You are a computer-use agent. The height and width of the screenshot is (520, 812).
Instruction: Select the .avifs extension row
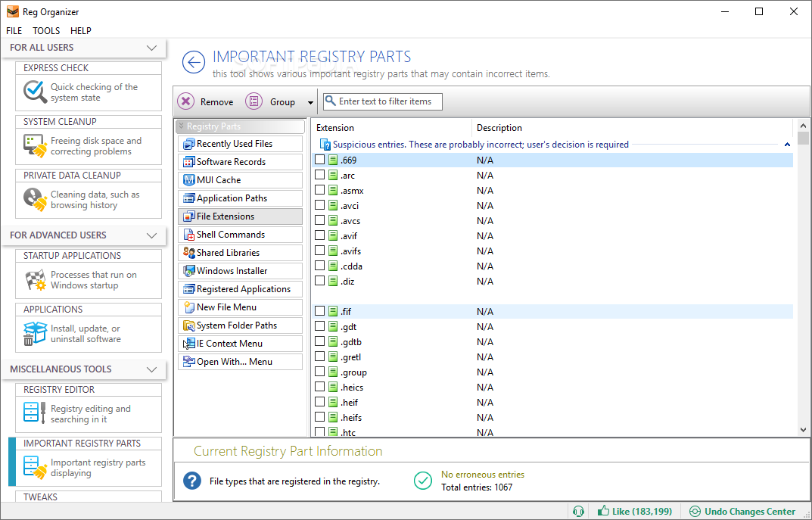(552, 251)
